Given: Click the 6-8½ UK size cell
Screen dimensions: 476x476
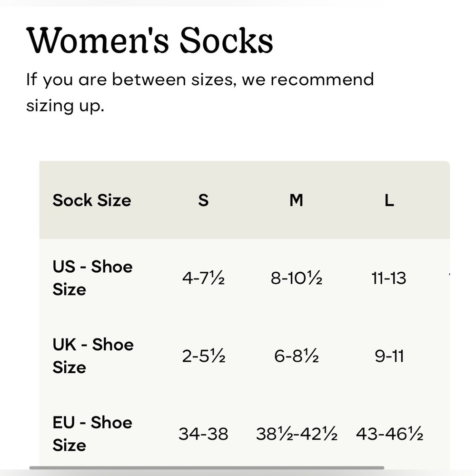Looking at the screenshot, I should click(x=296, y=356).
